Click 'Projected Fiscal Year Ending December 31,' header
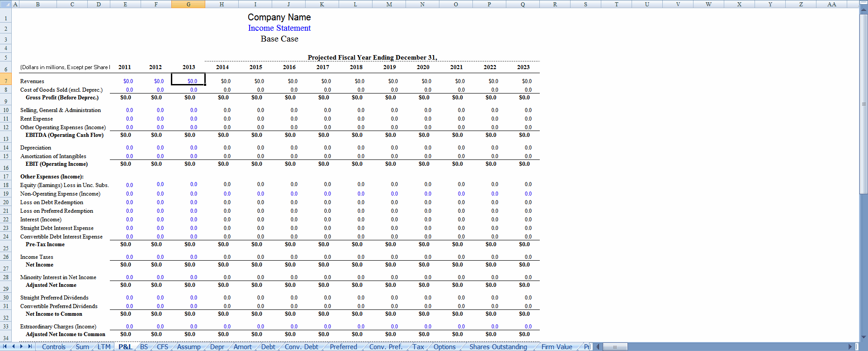Screen dimensions: 868x351 pyautogui.click(x=372, y=57)
